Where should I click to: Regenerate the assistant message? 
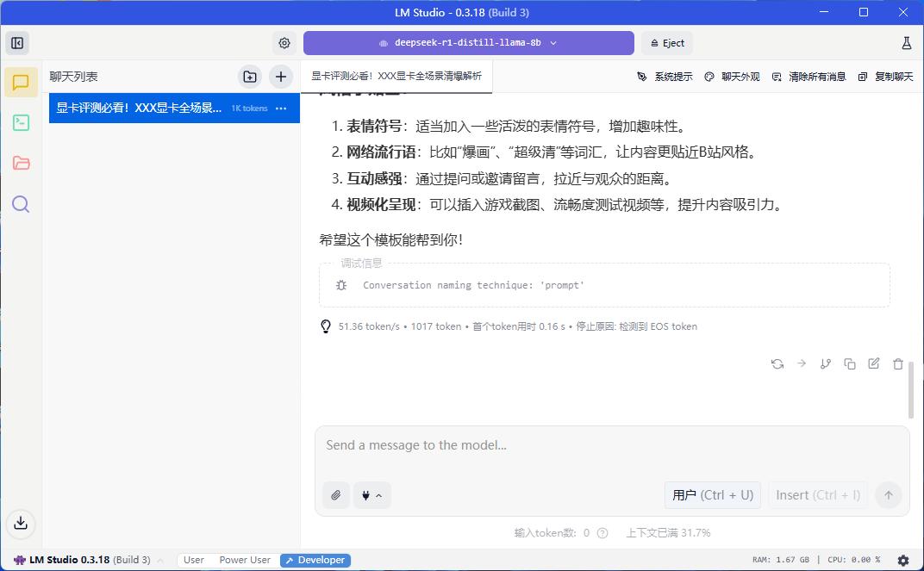(777, 363)
